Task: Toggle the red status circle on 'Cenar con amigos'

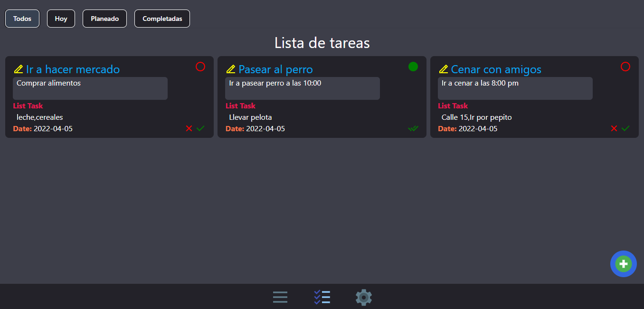Action: [625, 67]
